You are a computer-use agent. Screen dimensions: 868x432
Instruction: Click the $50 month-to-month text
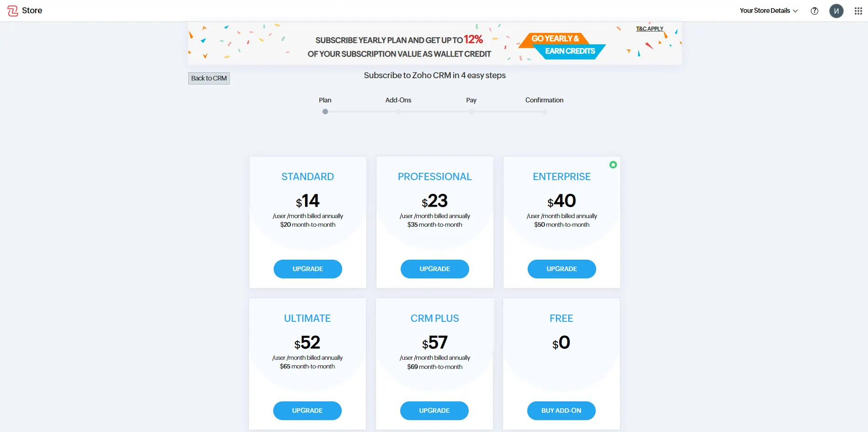tap(562, 224)
